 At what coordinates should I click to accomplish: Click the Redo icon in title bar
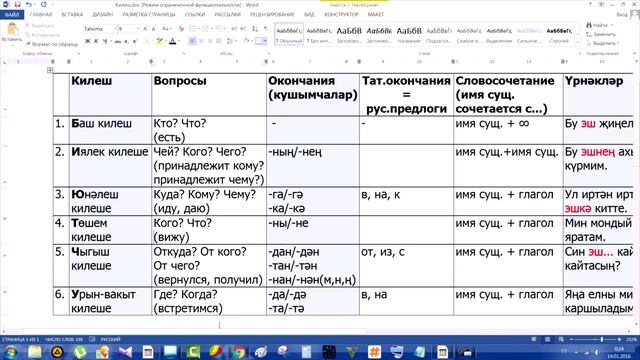click(44, 4)
